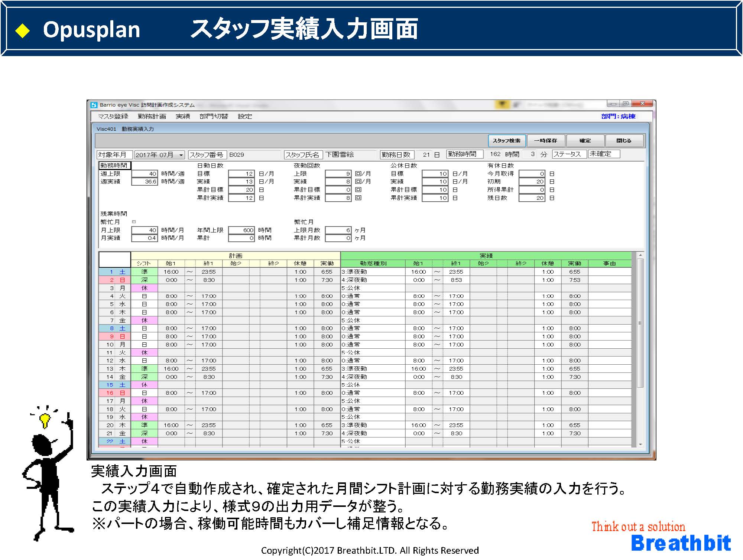The width and height of the screenshot is (743, 560).
Task: Open the 実績 menu
Action: point(183,117)
